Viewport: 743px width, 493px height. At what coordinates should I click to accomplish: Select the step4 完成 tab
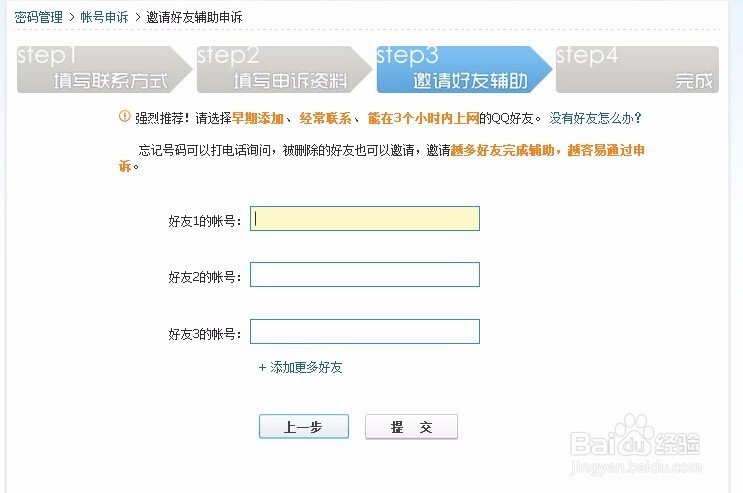pos(637,69)
